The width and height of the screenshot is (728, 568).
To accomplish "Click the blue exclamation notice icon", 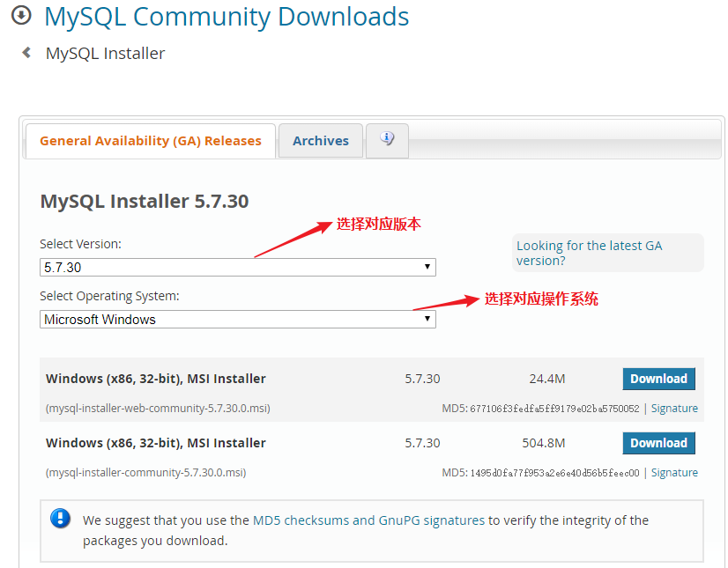I will pos(60,519).
